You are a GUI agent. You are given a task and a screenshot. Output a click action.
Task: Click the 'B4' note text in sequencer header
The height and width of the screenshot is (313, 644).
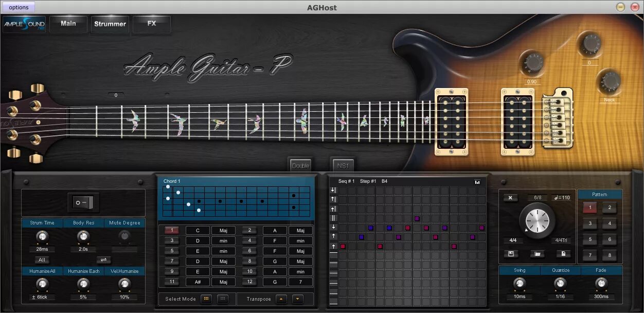pos(384,181)
